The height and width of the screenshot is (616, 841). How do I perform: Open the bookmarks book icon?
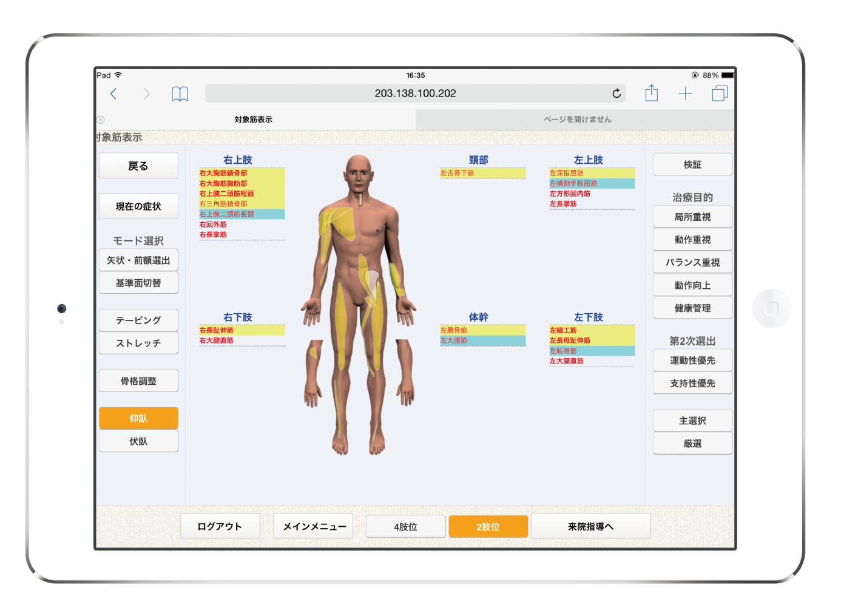180,93
